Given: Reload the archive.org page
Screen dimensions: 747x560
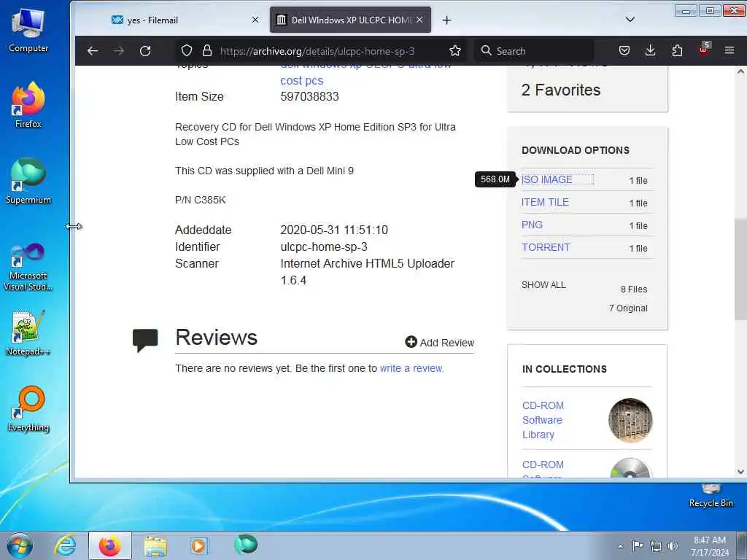Looking at the screenshot, I should click(145, 51).
